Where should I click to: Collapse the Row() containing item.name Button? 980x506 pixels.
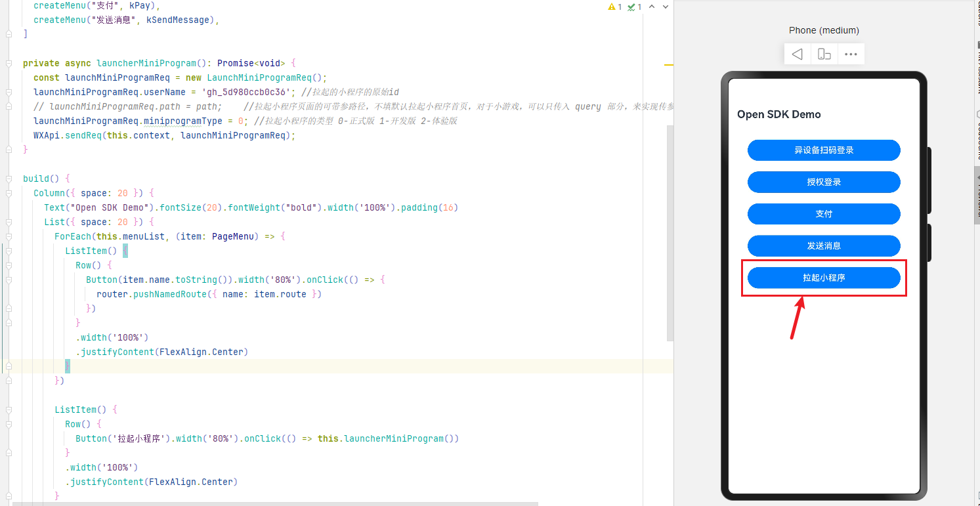tap(9, 265)
